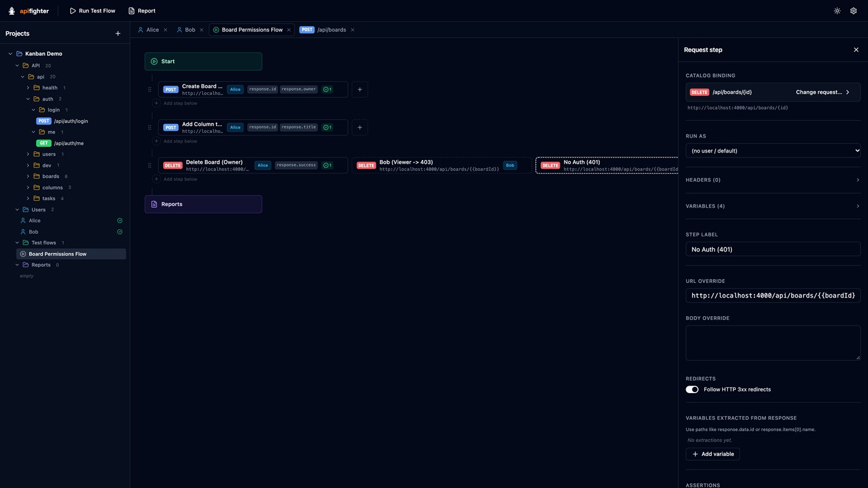Click the URL Override input field
This screenshot has width=868, height=488.
772,295
